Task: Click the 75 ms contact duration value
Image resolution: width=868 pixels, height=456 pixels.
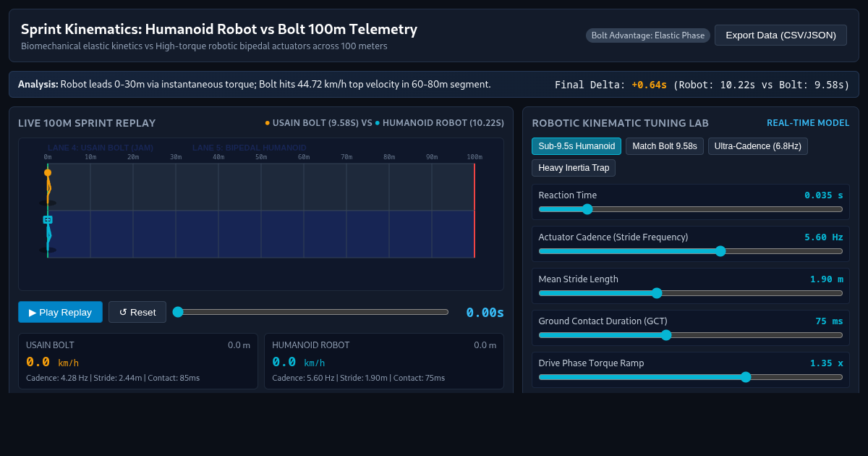Action: pos(829,321)
